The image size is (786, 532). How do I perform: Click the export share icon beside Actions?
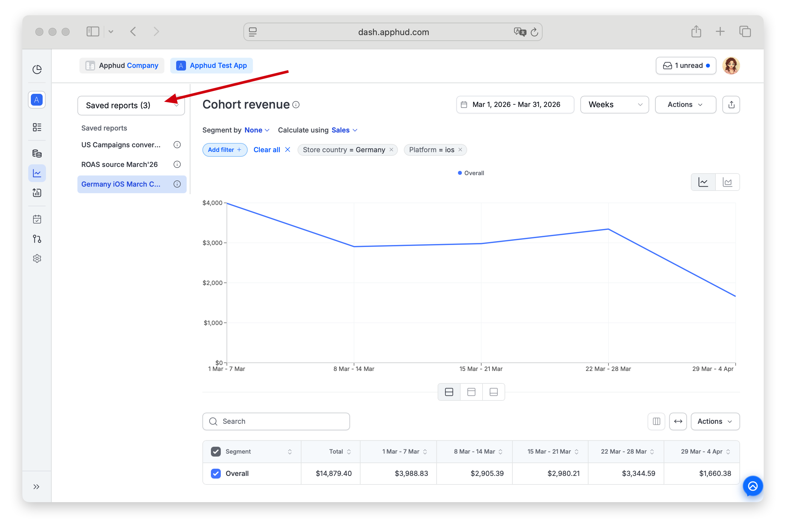click(731, 105)
